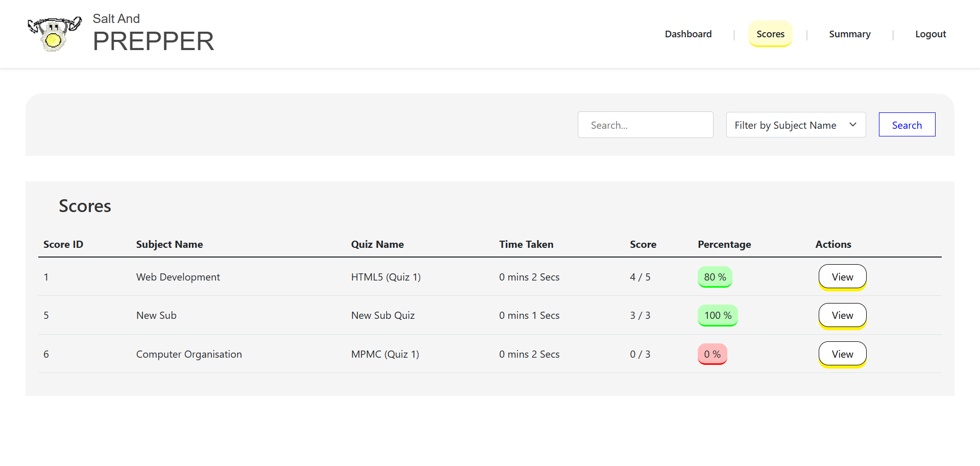The height and width of the screenshot is (466, 980).
Task: Go to the Summary page
Action: pos(849,34)
